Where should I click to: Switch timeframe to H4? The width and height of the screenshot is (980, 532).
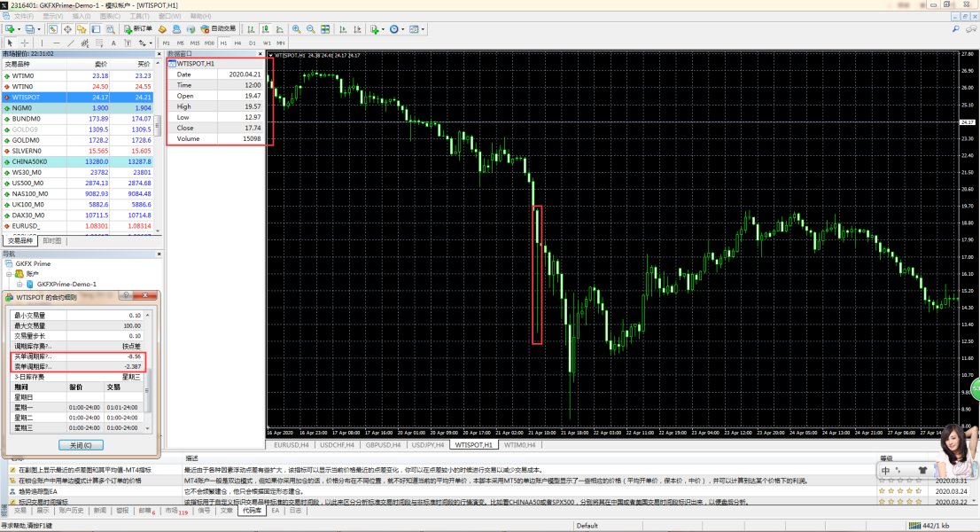coord(237,43)
